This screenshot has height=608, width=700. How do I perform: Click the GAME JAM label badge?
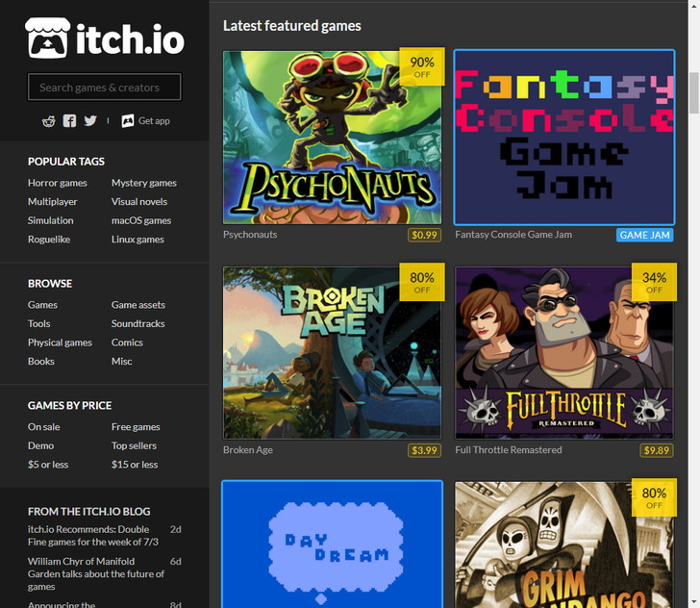[644, 235]
